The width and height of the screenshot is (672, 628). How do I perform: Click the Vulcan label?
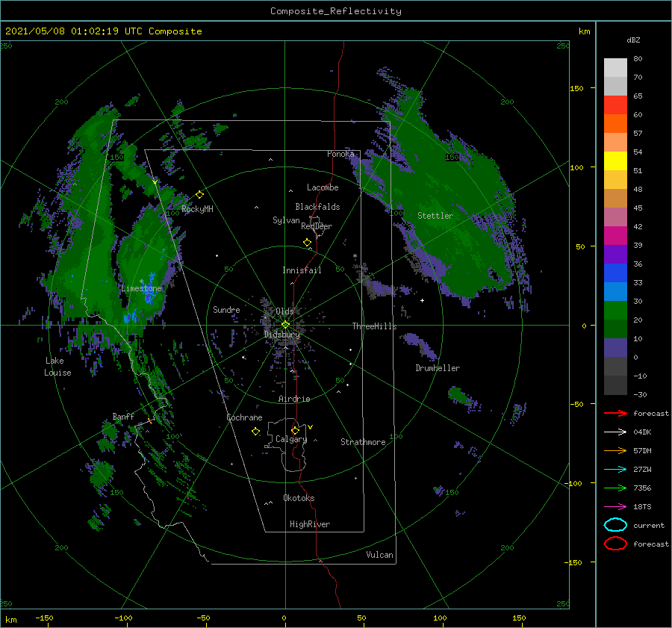click(379, 555)
